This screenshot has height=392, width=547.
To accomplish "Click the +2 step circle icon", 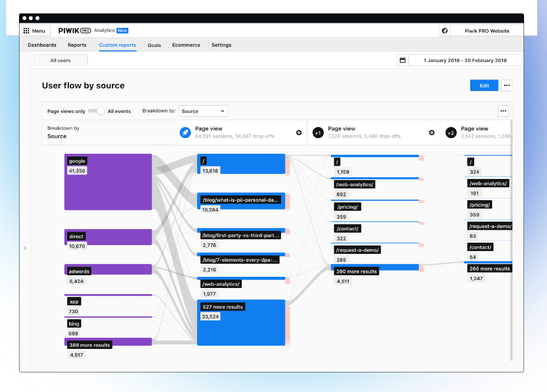I will click(x=451, y=133).
